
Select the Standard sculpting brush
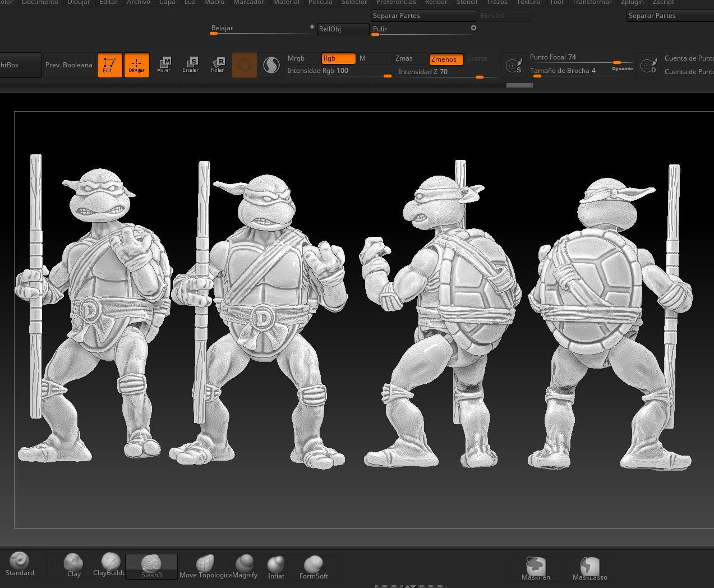20,564
